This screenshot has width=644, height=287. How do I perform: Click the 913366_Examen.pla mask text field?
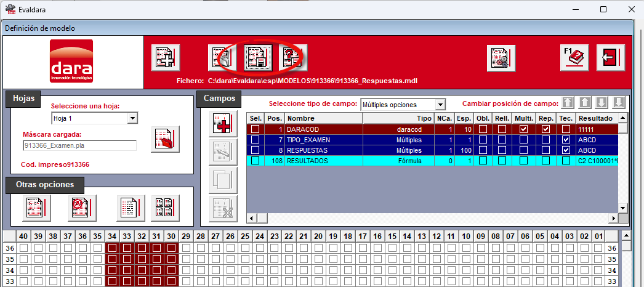pyautogui.click(x=79, y=145)
